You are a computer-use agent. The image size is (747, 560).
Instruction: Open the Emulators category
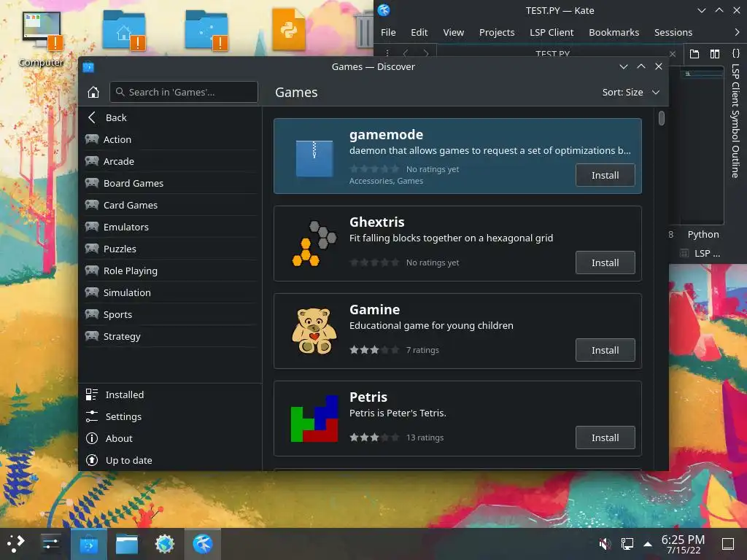pyautogui.click(x=170, y=227)
